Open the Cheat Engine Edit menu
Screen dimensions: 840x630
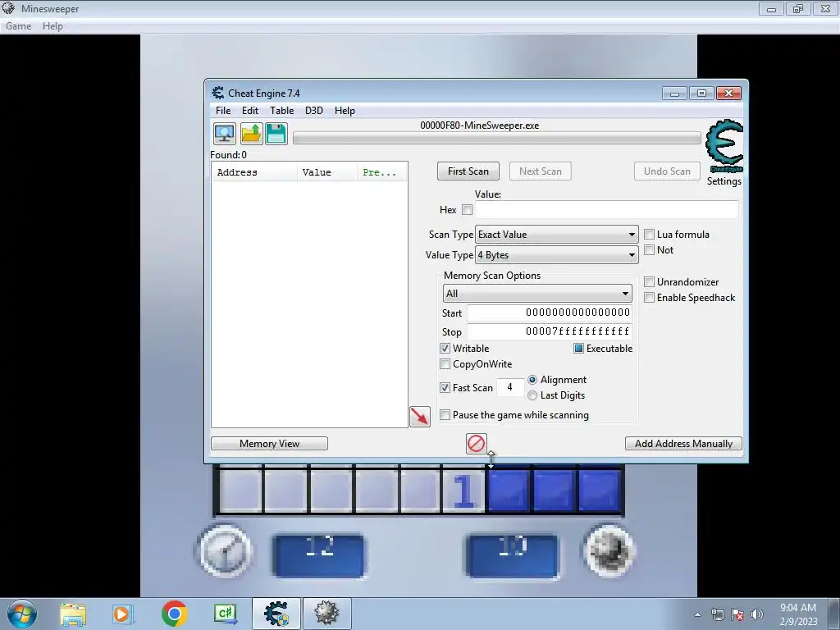[250, 111]
